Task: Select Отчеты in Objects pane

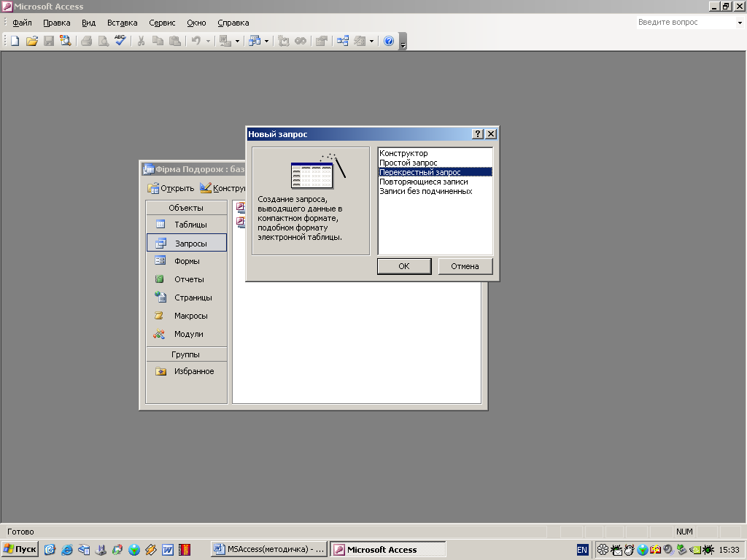Action: [186, 279]
